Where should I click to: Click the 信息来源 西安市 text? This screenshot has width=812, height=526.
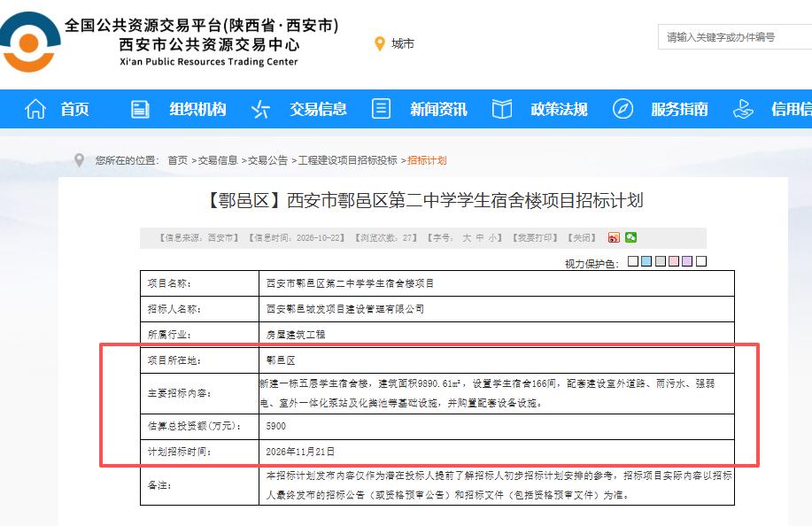click(199, 237)
